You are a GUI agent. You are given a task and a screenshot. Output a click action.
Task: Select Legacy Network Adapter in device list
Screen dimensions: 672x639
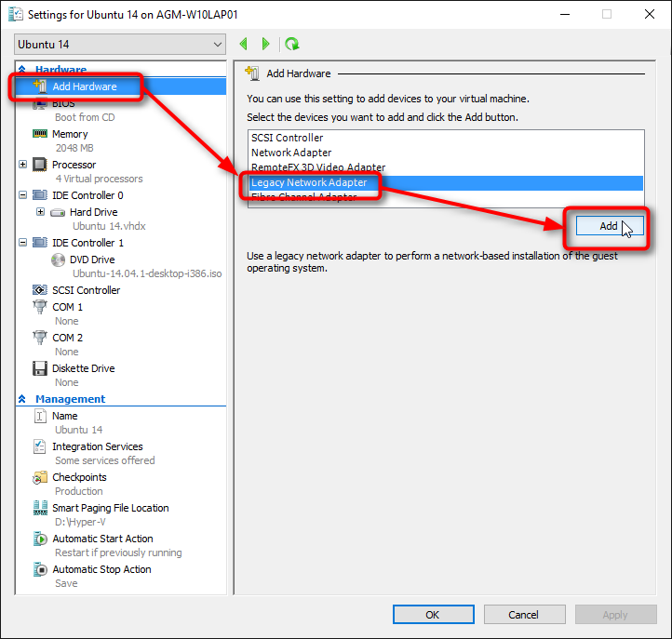tap(446, 183)
